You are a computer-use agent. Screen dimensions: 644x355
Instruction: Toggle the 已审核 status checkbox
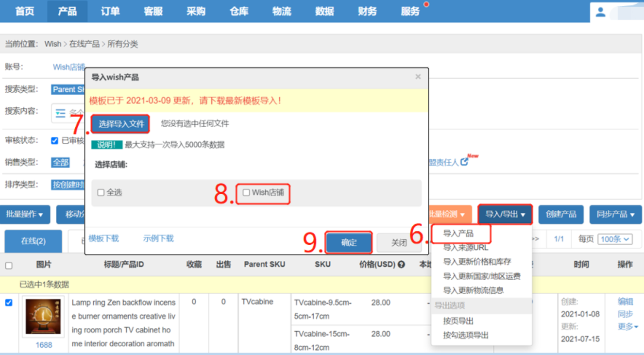pos(54,141)
